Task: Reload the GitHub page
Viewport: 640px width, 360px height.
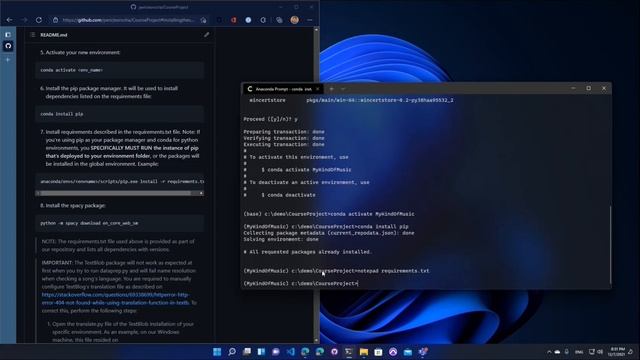Action: coord(39,20)
